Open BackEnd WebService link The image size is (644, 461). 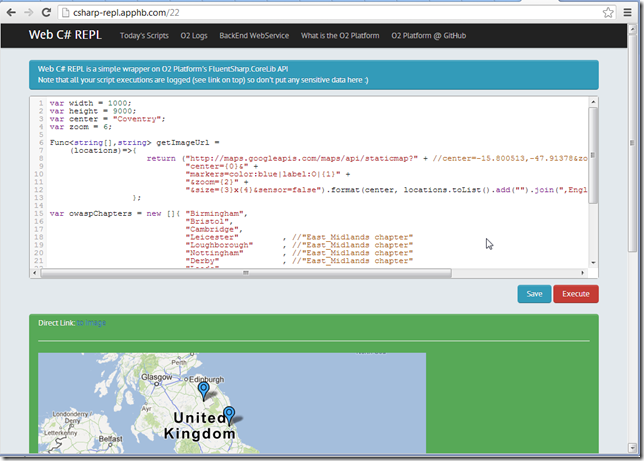pos(254,36)
